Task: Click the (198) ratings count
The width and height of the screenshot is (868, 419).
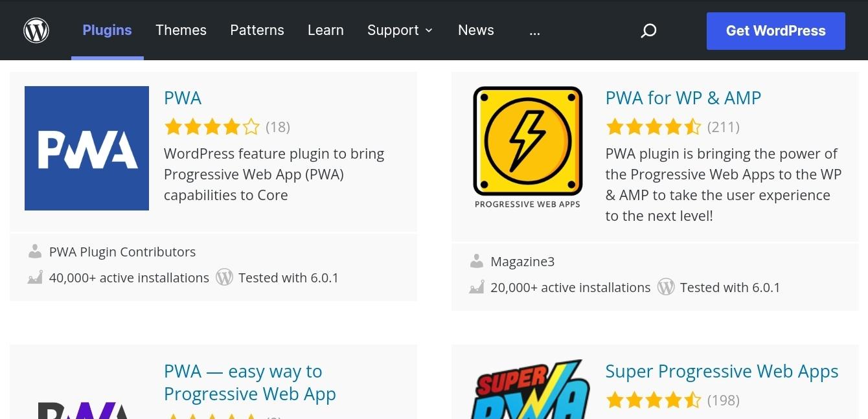Action: point(724,400)
